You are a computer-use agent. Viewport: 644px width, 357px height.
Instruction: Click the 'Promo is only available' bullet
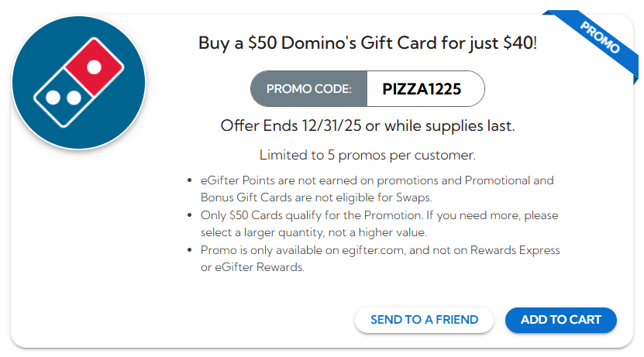tap(380, 250)
